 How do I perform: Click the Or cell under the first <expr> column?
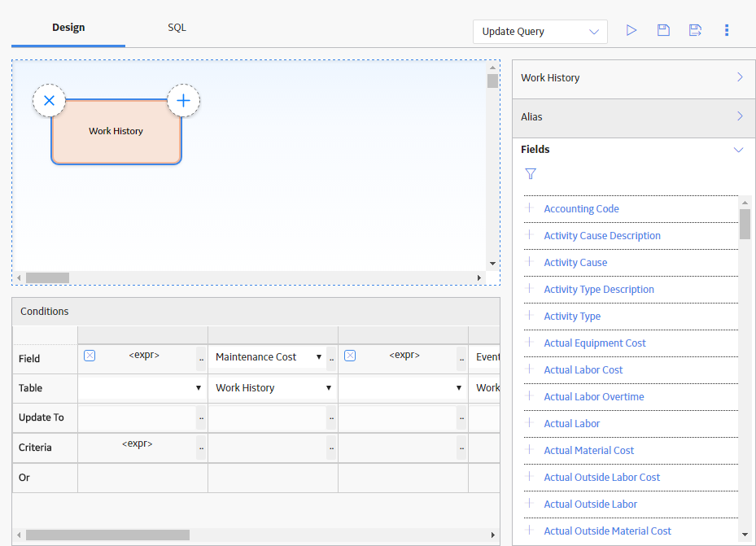pos(142,478)
